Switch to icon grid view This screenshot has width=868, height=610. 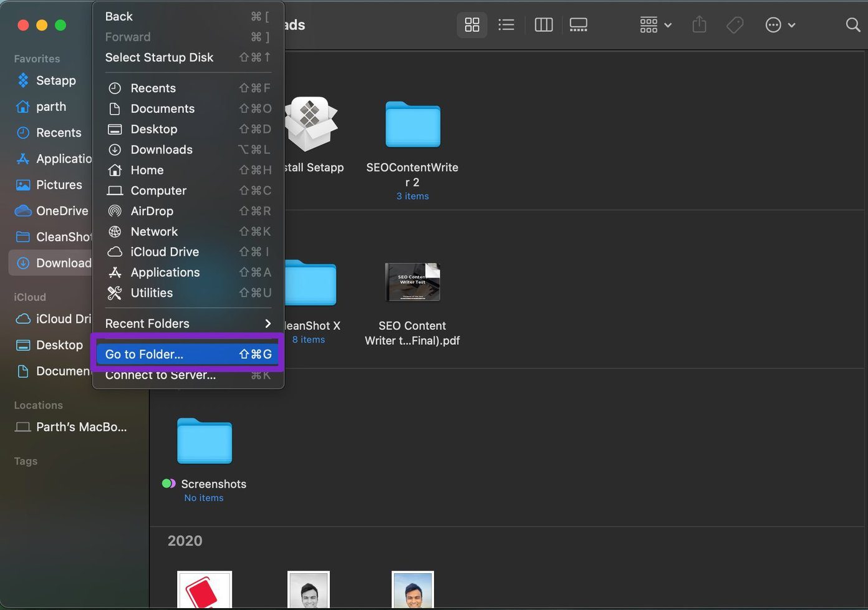[x=472, y=25]
